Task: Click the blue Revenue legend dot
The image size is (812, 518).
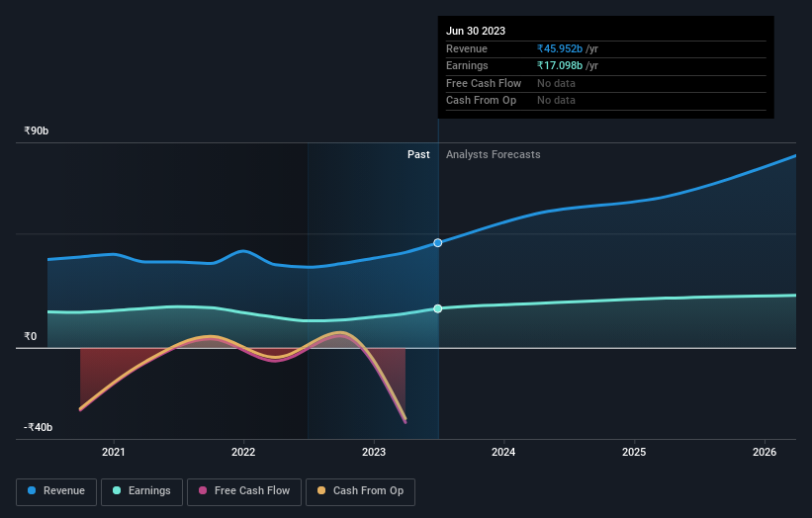Action: point(32,490)
